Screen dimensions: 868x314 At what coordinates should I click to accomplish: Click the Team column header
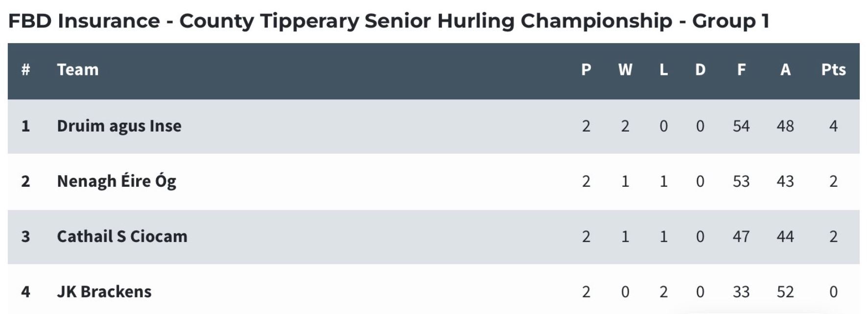tap(78, 69)
